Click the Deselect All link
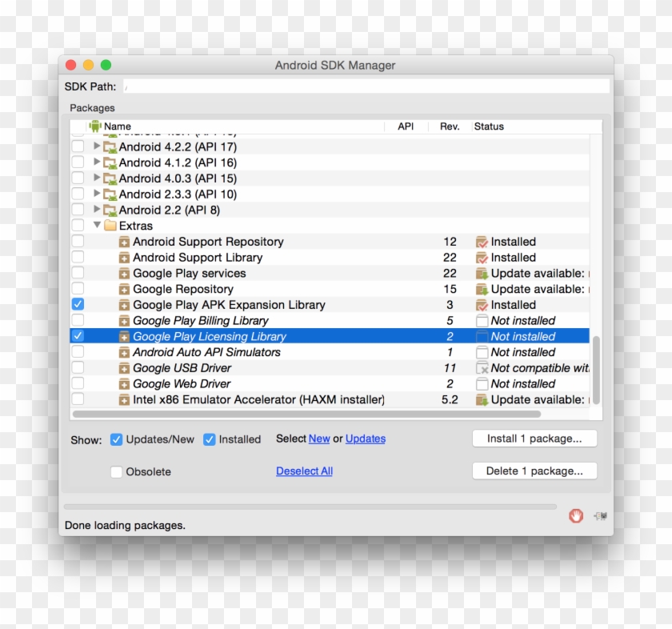The image size is (672, 629). [x=304, y=471]
